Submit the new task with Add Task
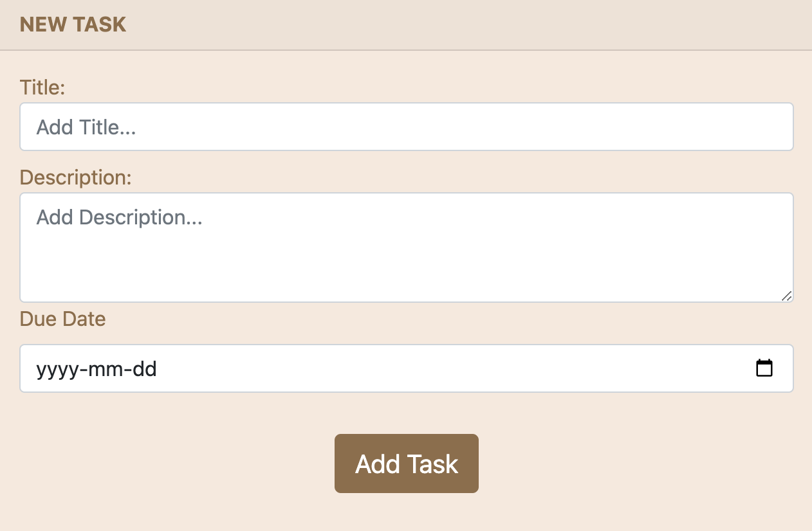The height and width of the screenshot is (531, 812). point(406,464)
